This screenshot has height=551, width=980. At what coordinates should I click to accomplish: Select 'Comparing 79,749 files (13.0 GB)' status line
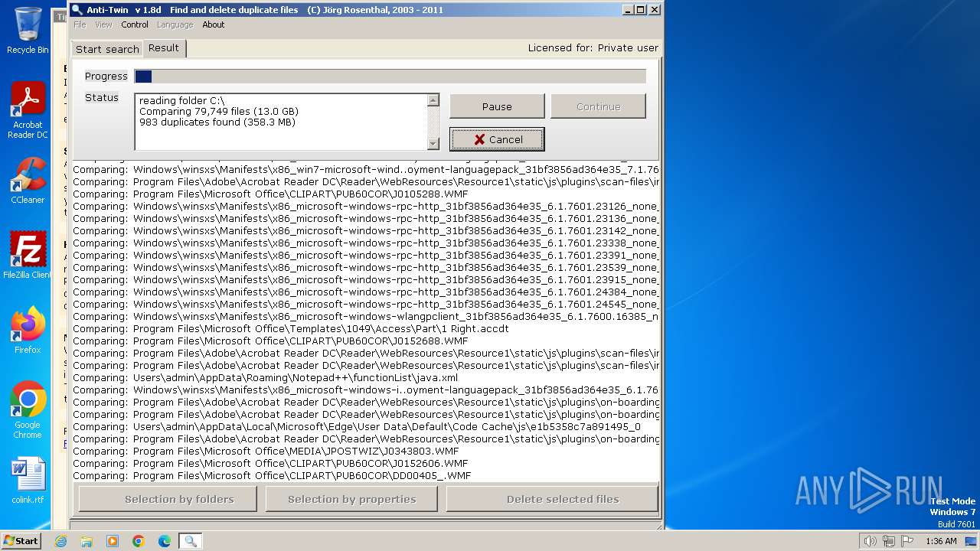tap(218, 111)
